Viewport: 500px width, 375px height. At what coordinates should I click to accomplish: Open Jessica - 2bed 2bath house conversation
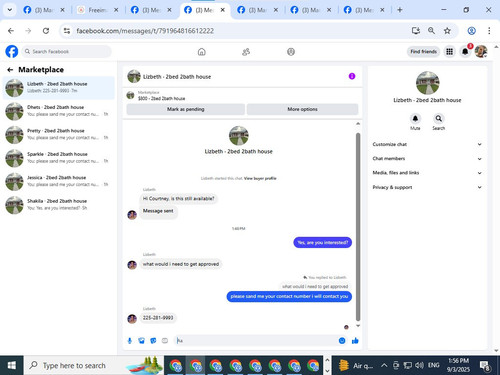point(59,181)
